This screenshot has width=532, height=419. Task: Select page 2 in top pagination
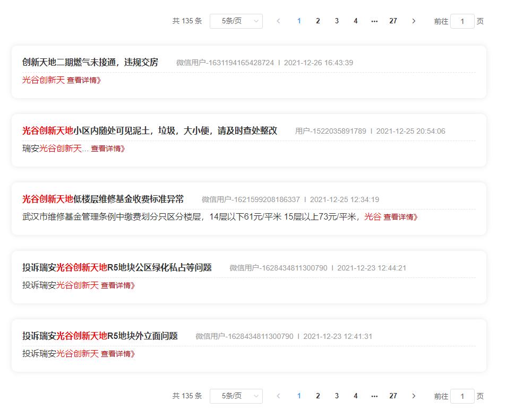point(318,21)
